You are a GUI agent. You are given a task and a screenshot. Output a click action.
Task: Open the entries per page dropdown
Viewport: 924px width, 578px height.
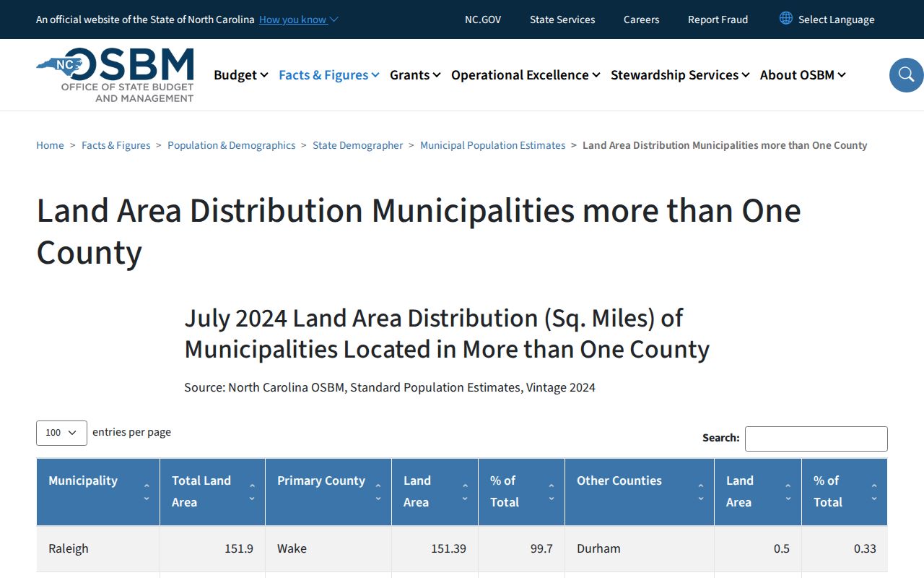click(61, 433)
